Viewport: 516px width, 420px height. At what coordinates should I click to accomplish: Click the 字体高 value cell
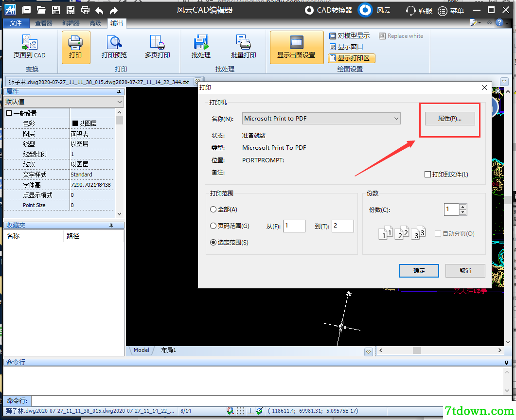[92, 185]
